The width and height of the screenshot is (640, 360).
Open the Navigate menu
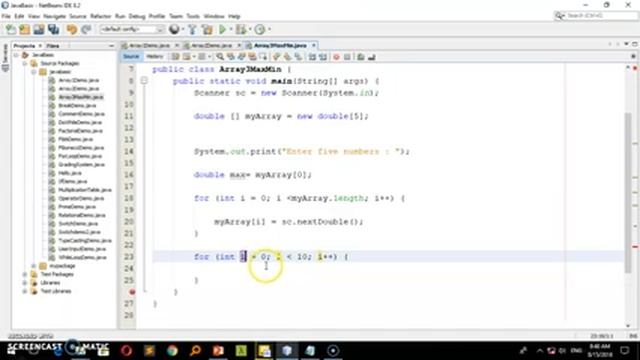point(54,16)
